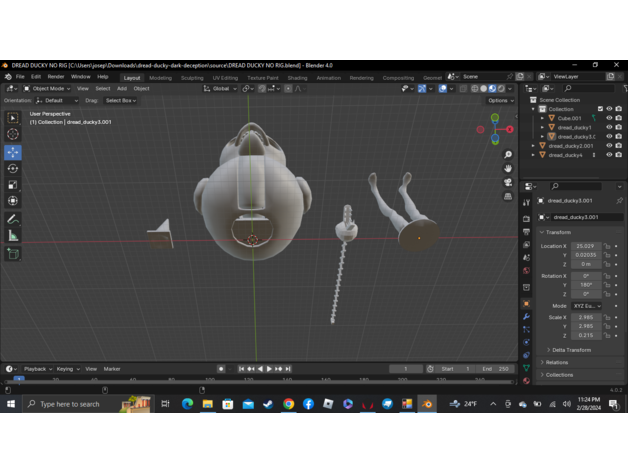Click the viewport pan hand icon

pyautogui.click(x=508, y=168)
